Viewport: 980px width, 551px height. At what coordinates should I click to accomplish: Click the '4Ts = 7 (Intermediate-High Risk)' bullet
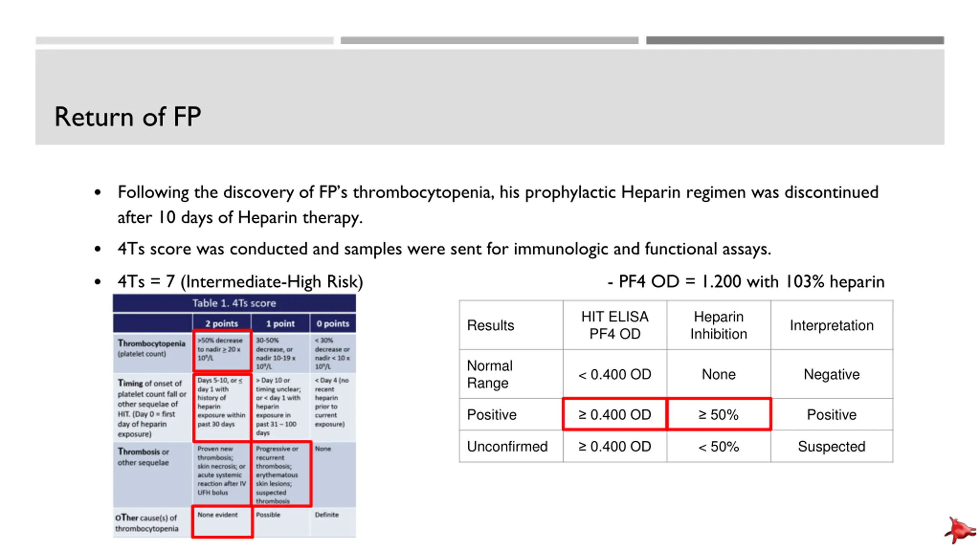240,282
